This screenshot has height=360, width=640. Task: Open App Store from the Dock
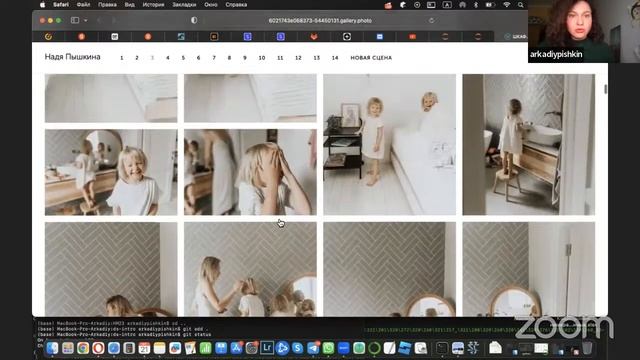(236, 348)
